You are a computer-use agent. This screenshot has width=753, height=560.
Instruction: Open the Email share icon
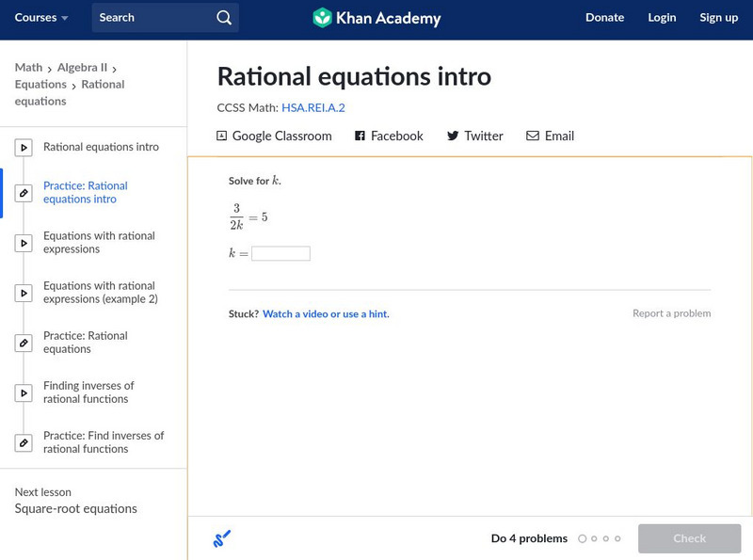click(x=534, y=136)
